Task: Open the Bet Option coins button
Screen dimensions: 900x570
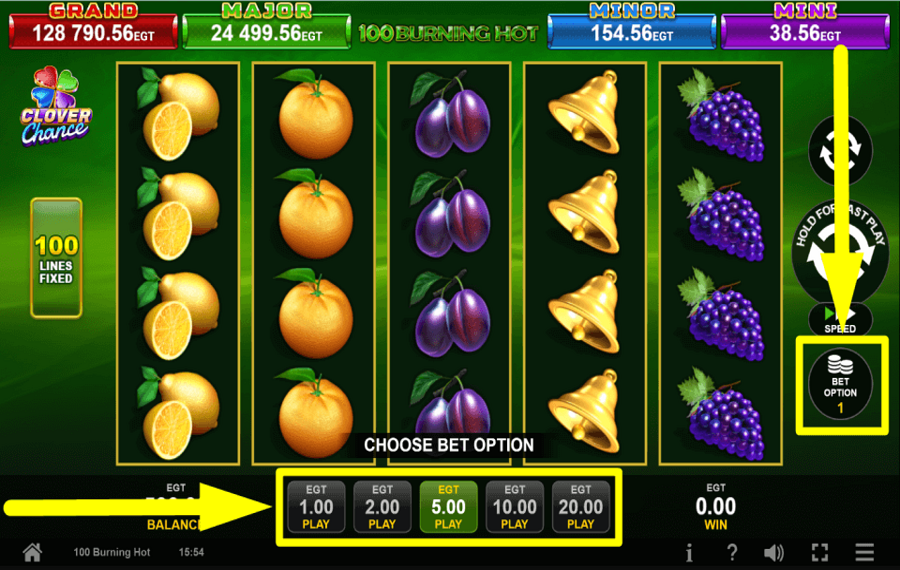Action: click(x=840, y=384)
